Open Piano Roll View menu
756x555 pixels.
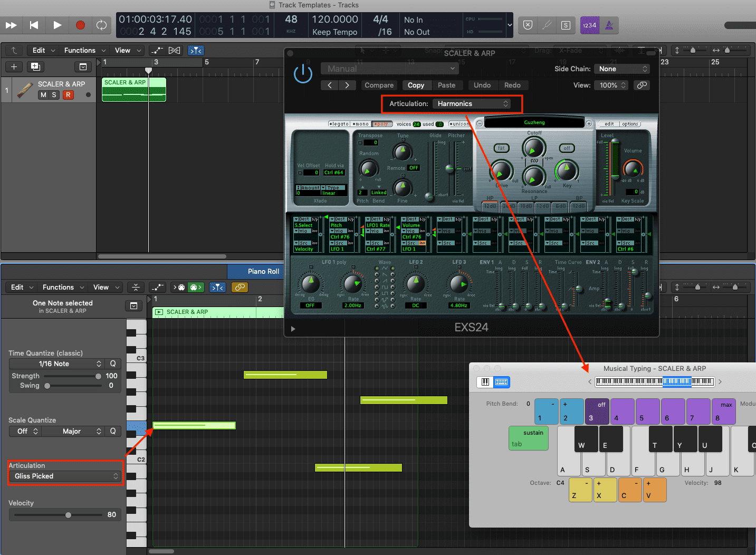[106, 287]
